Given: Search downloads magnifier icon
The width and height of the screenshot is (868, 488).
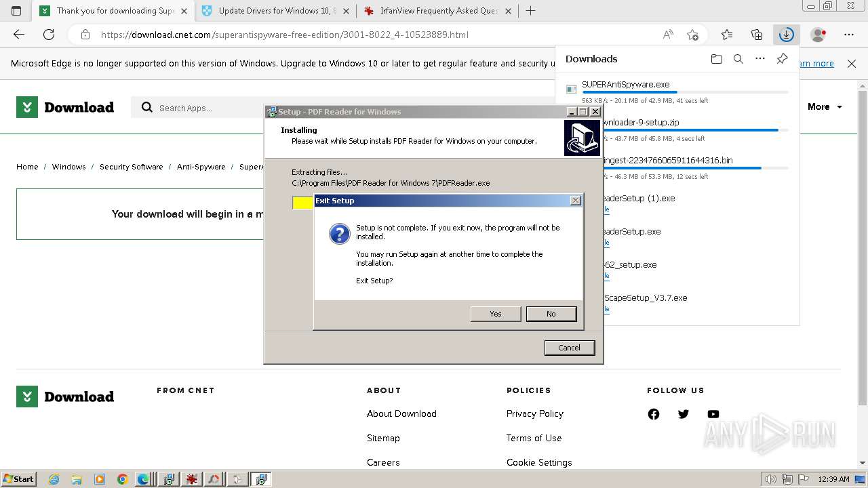Looking at the screenshot, I should pos(738,59).
